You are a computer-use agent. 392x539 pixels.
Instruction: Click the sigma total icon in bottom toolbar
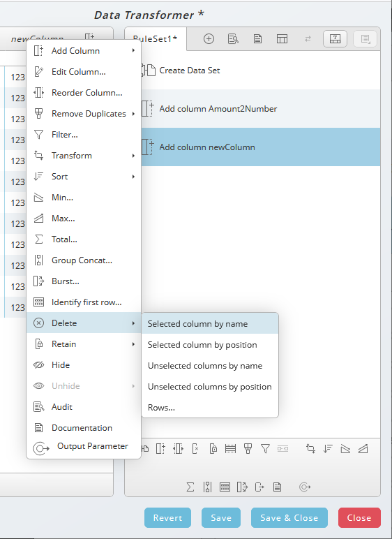190,487
